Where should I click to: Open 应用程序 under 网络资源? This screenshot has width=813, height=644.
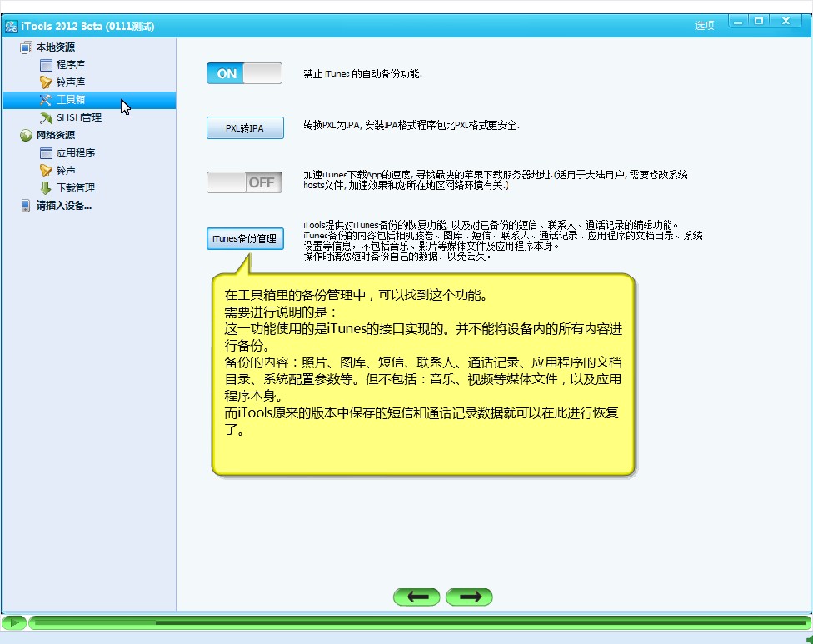pyautogui.click(x=76, y=153)
